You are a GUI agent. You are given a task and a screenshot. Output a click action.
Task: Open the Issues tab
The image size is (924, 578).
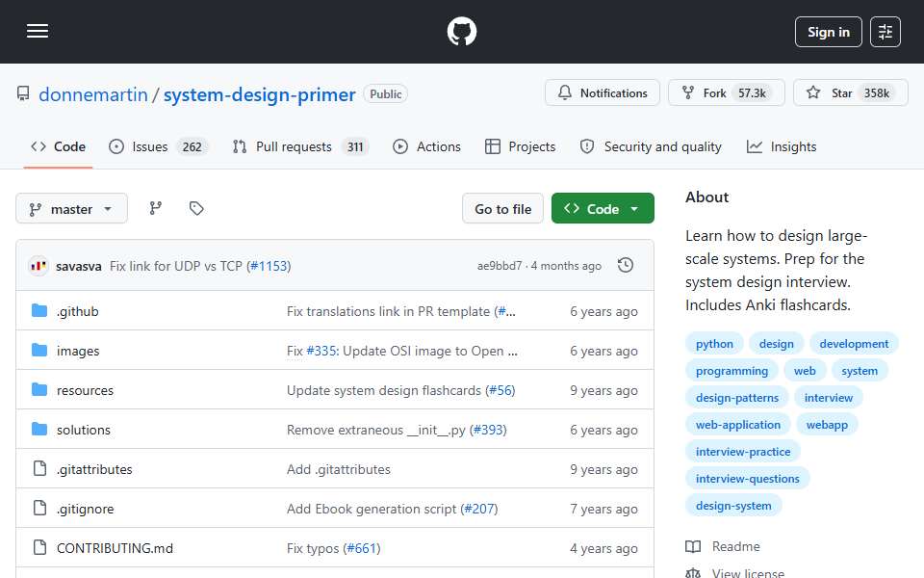click(x=158, y=146)
